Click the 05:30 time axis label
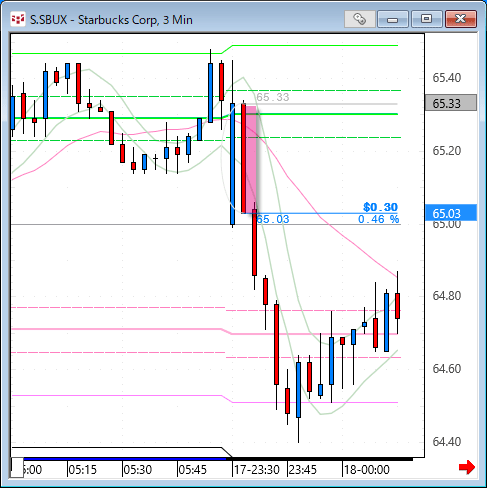Viewport: 487px width, 488px height. click(138, 470)
